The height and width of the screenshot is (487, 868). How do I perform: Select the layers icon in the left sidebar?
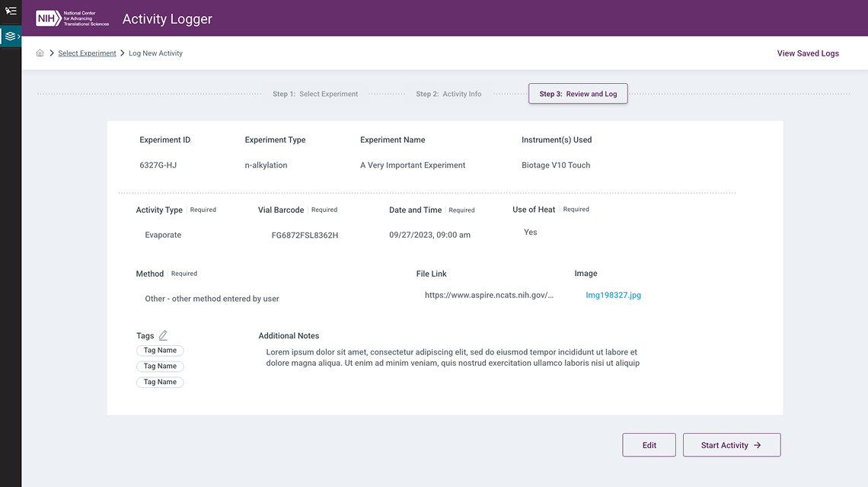[x=9, y=36]
